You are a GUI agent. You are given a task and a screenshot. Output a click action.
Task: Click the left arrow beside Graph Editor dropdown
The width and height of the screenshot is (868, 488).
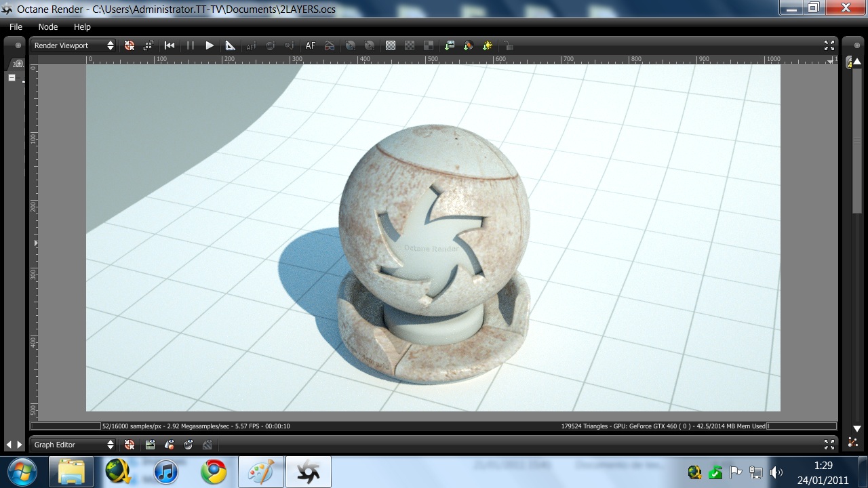[9, 445]
